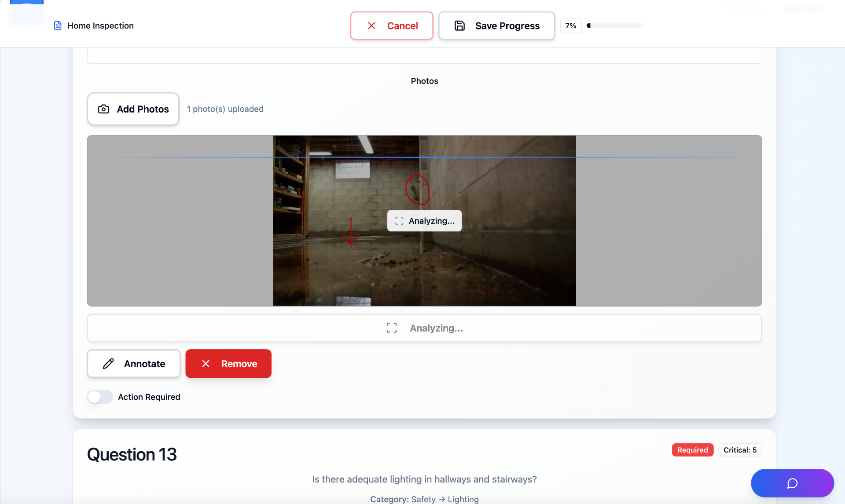Annotate the uploaded photo

pos(134,364)
